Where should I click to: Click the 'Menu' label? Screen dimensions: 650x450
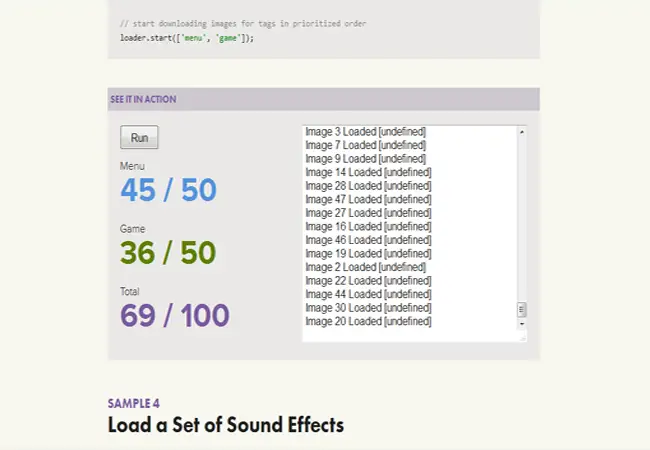pos(132,166)
